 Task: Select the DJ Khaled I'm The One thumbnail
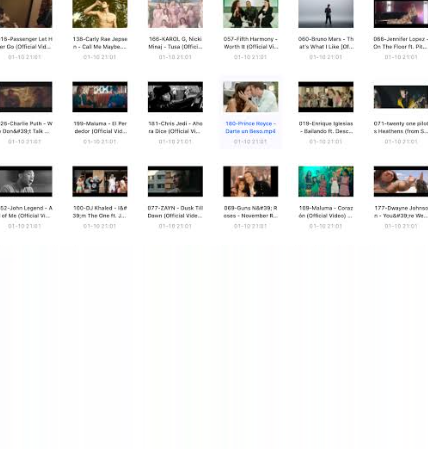(100, 181)
